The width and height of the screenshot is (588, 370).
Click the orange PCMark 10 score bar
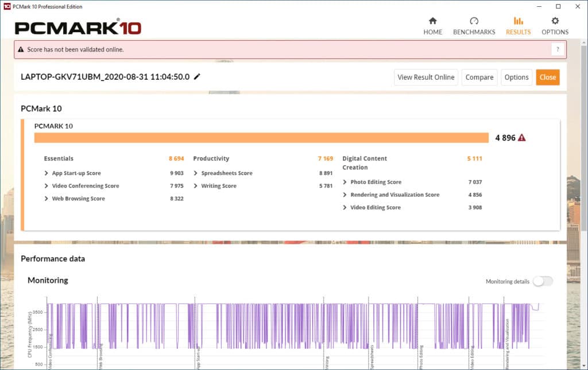click(x=261, y=138)
